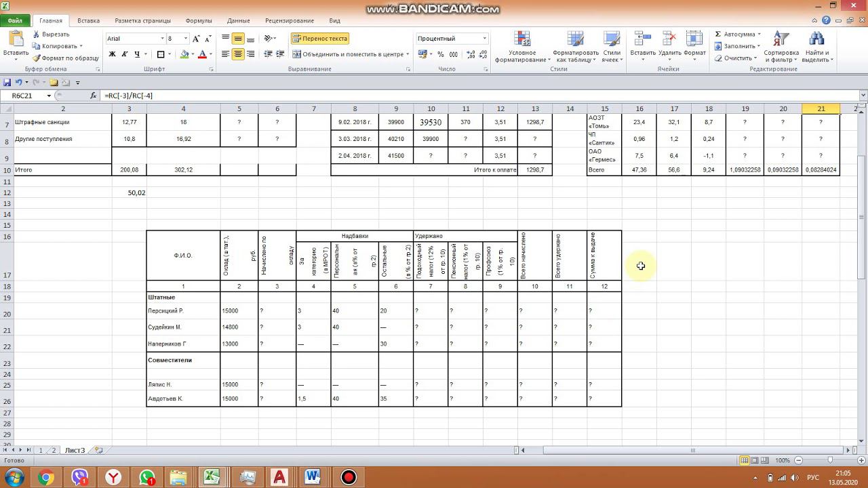868x488 pixels.
Task: Click the vertical scrollbar thumb
Action: click(862, 217)
